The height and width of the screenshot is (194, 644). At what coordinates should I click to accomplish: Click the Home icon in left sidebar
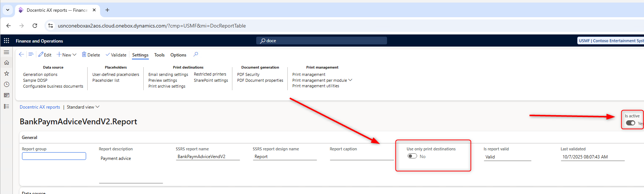coord(7,63)
